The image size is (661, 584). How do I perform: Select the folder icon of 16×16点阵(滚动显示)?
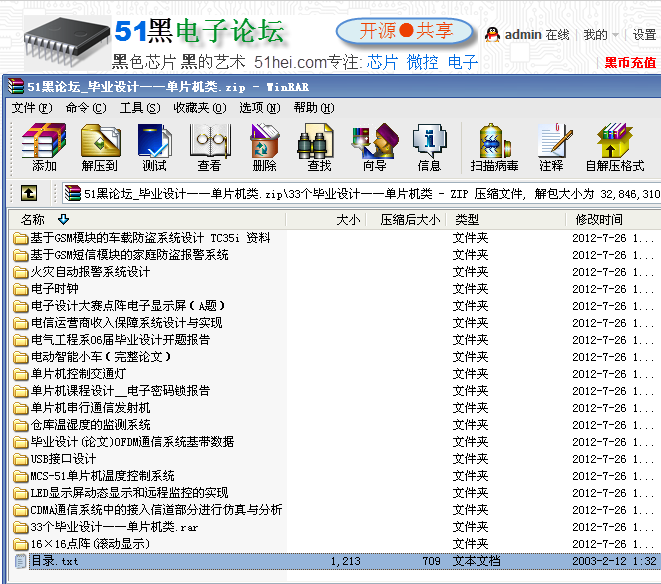point(20,544)
